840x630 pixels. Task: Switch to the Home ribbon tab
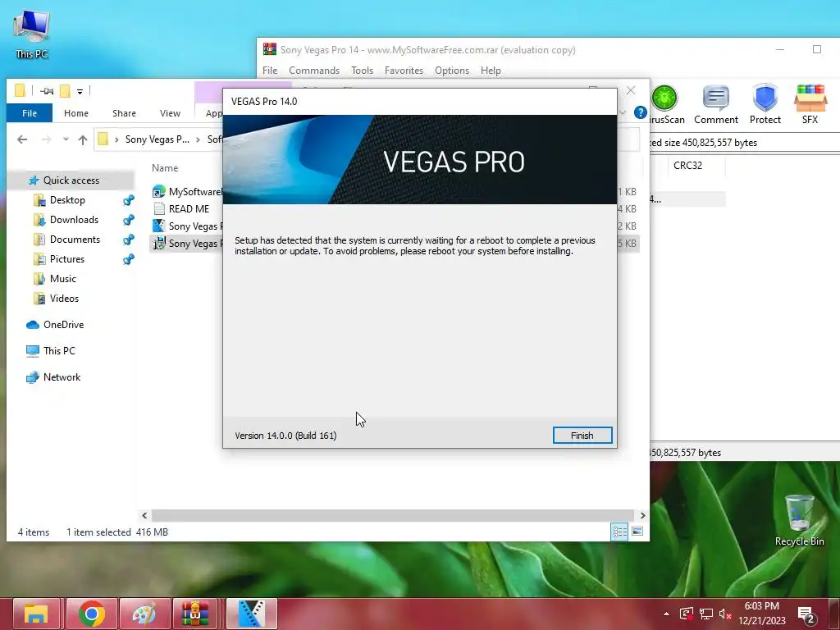(x=76, y=113)
